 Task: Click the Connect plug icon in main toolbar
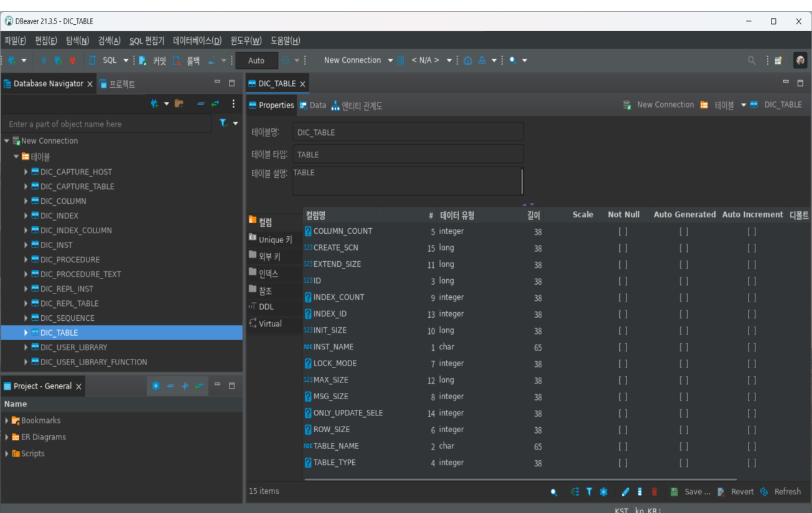click(x=44, y=60)
